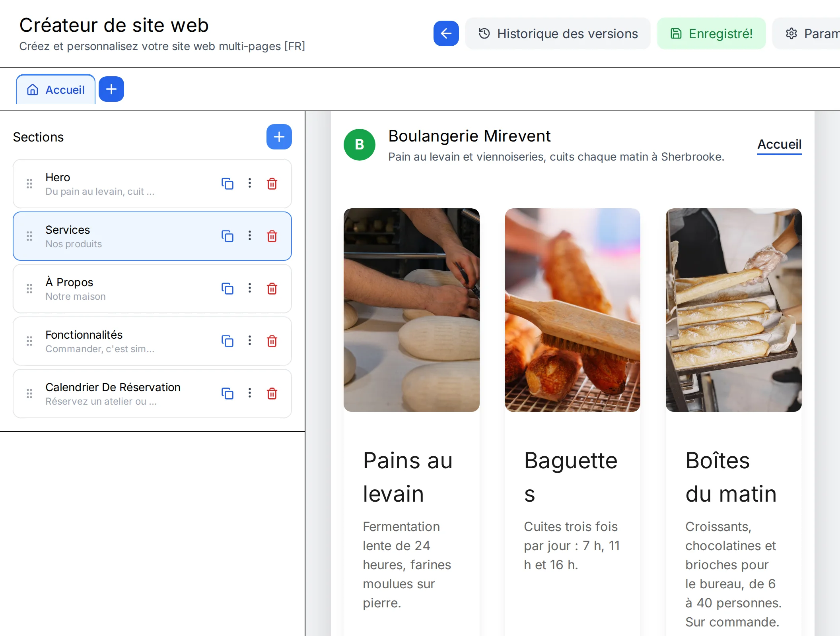Duplicate the Calendrier De Réservation section

click(x=227, y=393)
